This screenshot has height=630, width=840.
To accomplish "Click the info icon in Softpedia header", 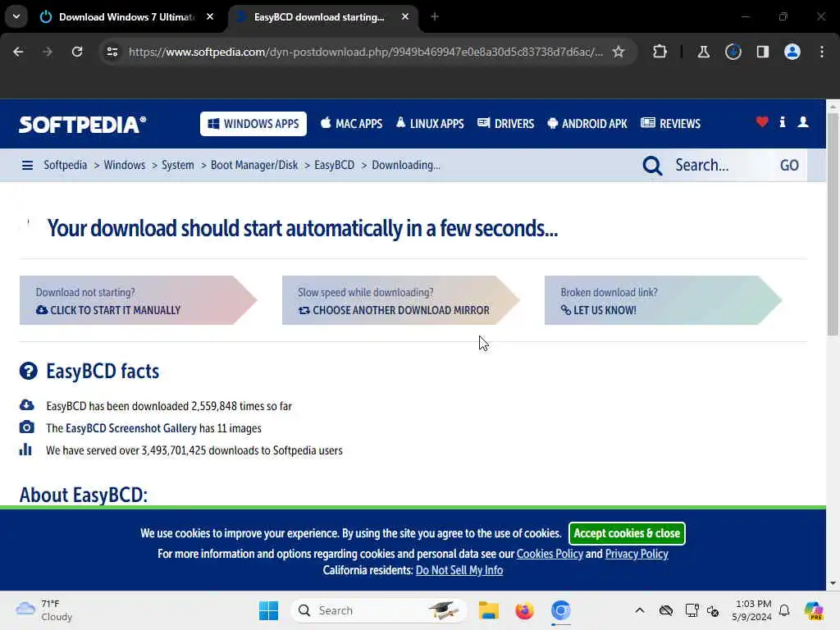I will coord(783,122).
